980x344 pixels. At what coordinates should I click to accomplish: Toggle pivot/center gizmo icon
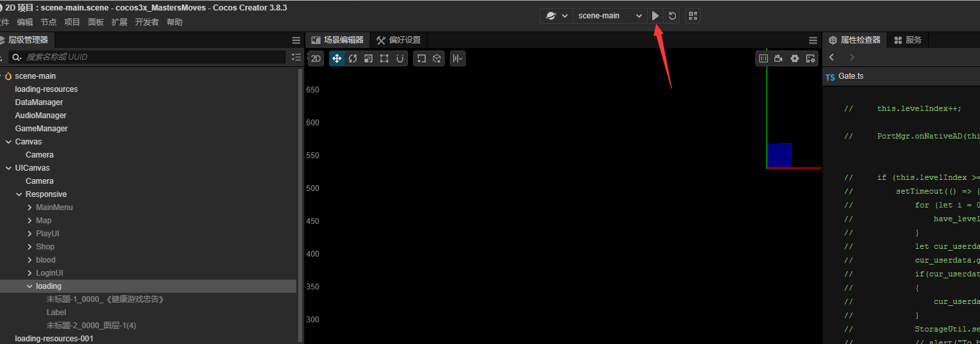click(x=437, y=58)
